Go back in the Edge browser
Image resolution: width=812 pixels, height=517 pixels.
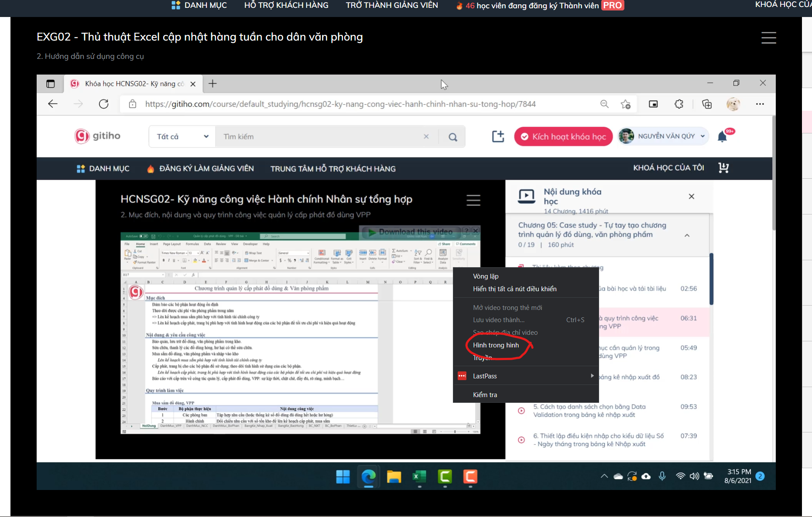pyautogui.click(x=53, y=104)
